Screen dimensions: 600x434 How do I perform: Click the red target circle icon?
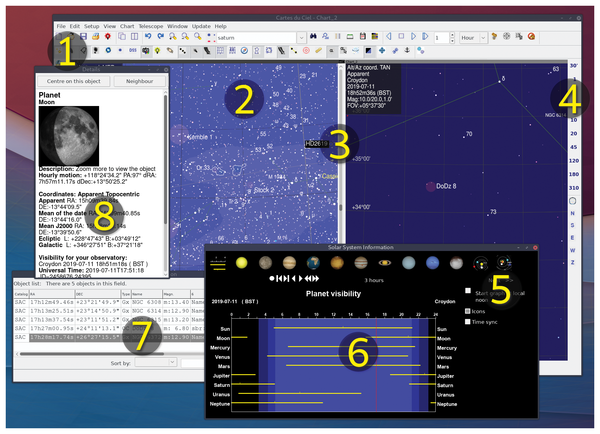[x=306, y=51]
